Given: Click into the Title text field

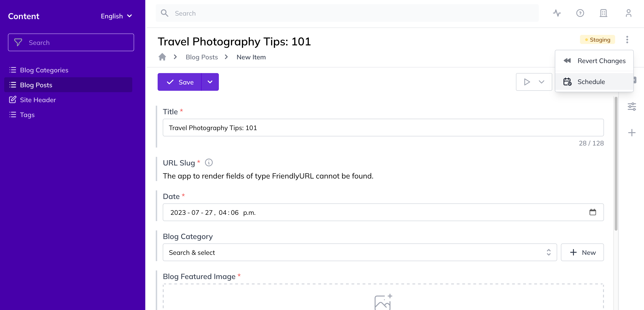Looking at the screenshot, I should coord(383,127).
